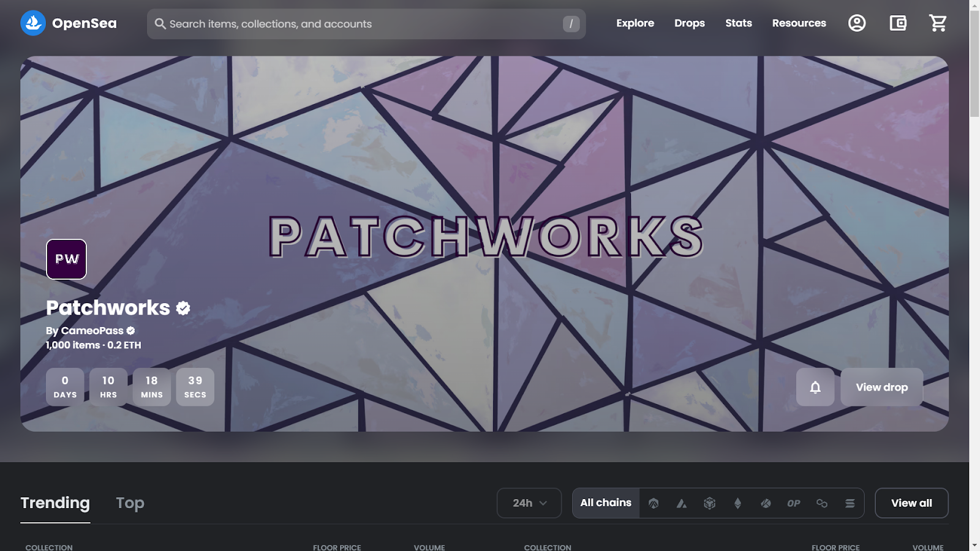Click the View all button
980x551 pixels.
point(911,503)
